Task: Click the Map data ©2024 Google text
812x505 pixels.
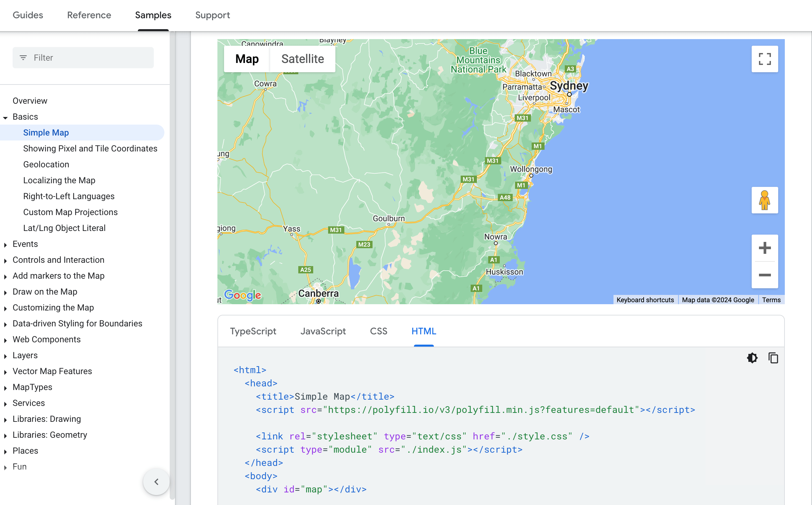Action: 718,300
